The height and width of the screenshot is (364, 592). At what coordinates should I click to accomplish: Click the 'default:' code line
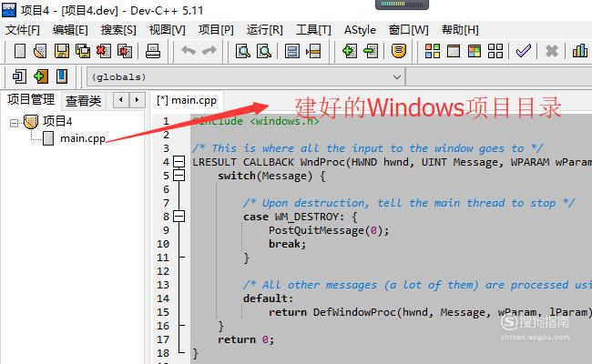(268, 298)
